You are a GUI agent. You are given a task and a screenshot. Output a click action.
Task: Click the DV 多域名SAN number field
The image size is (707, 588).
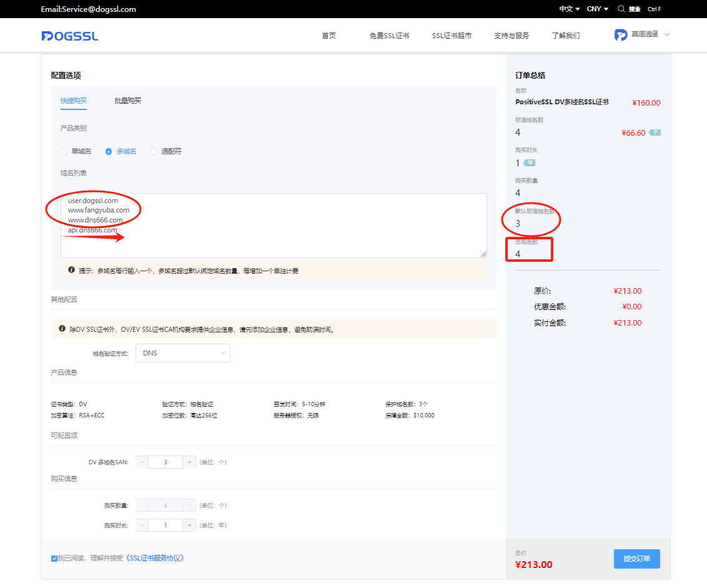166,462
